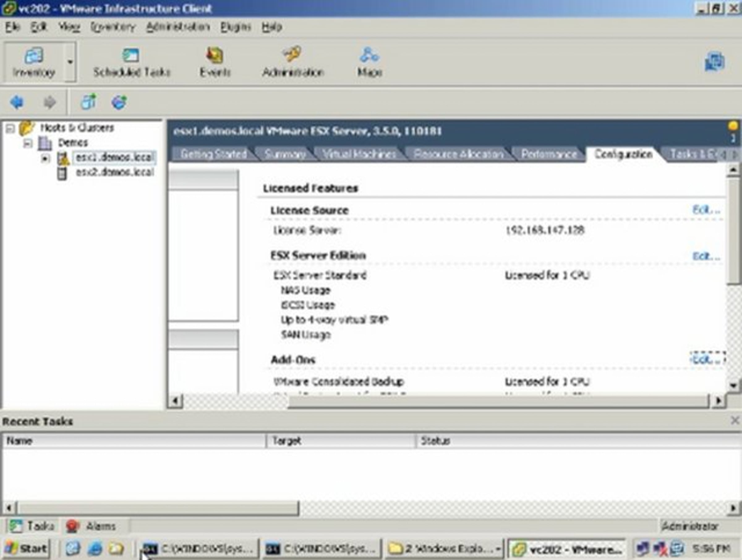Image resolution: width=742 pixels, height=560 pixels.
Task: Open the Inventory button dropdown arrow
Action: (x=70, y=62)
